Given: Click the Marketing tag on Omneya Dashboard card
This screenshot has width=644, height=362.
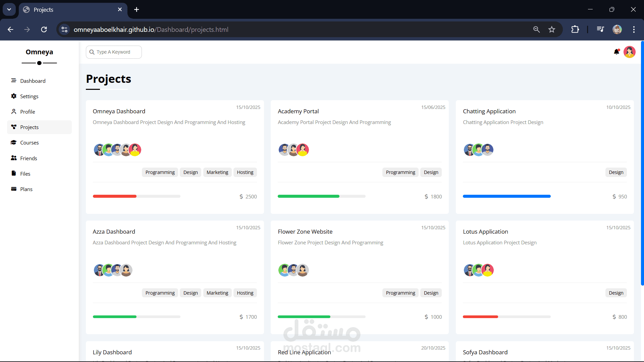Looking at the screenshot, I should coord(217,172).
